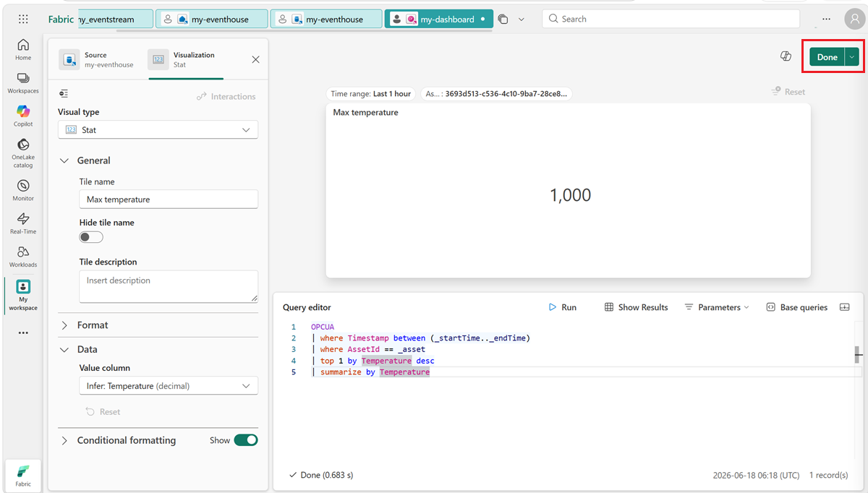This screenshot has height=493, width=868.
Task: Click the Time range Last 1 hour filter
Action: (370, 94)
